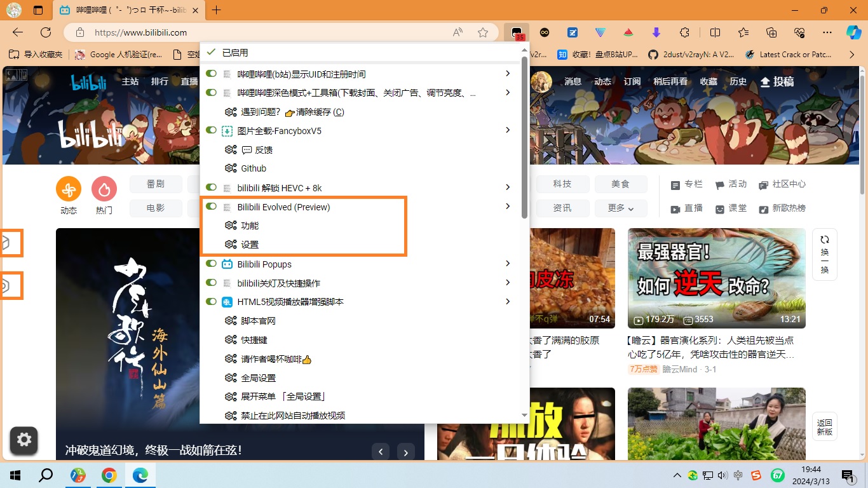Click the scrollbar down arrow in script menu
The height and width of the screenshot is (488, 868).
click(524, 416)
